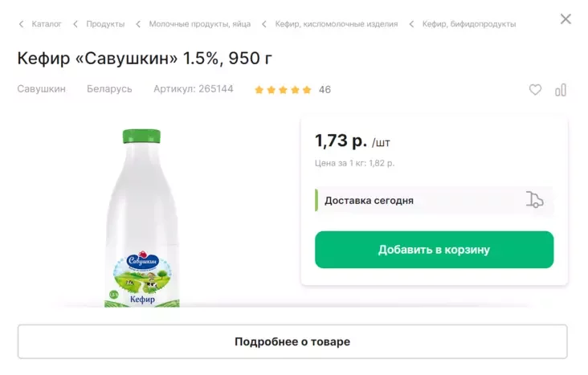This screenshot has width=588, height=375.
Task: Click the chevron before Продукты breadcrumb
Action: (76, 24)
